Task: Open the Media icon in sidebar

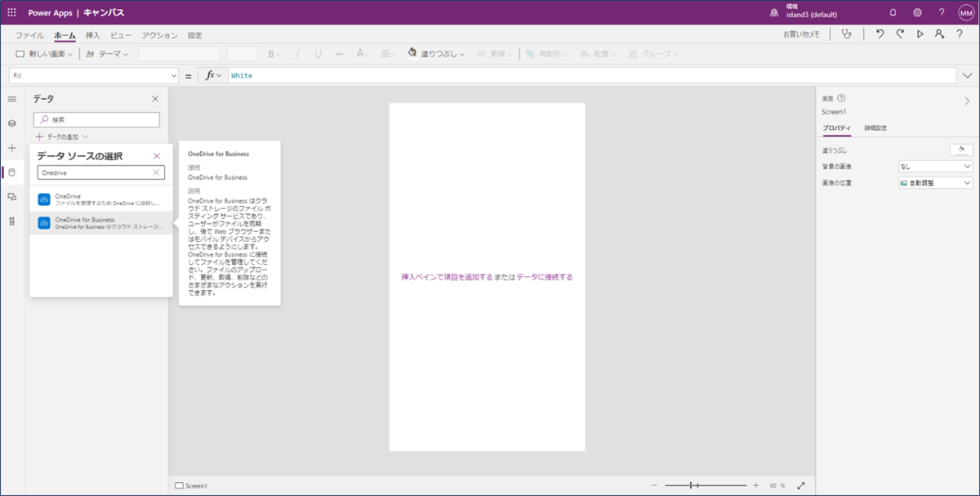Action: [11, 197]
